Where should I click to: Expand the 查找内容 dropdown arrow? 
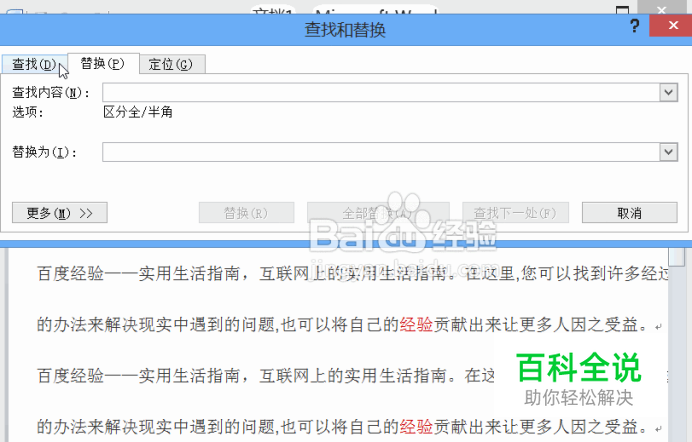(669, 93)
